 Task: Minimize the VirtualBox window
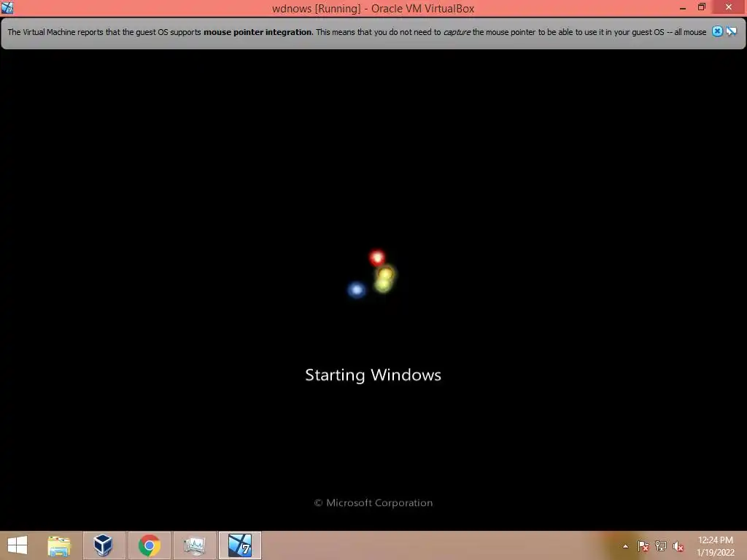coord(683,7)
